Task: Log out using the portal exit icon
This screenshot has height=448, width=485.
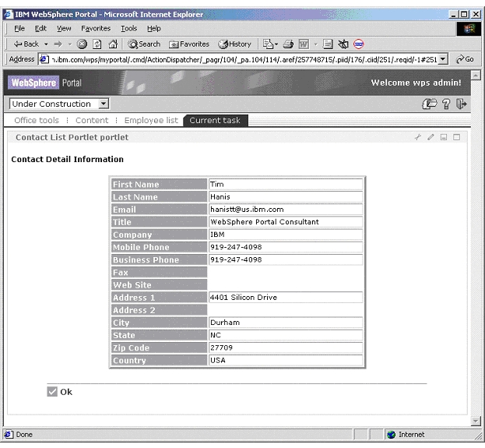Action: (x=461, y=104)
